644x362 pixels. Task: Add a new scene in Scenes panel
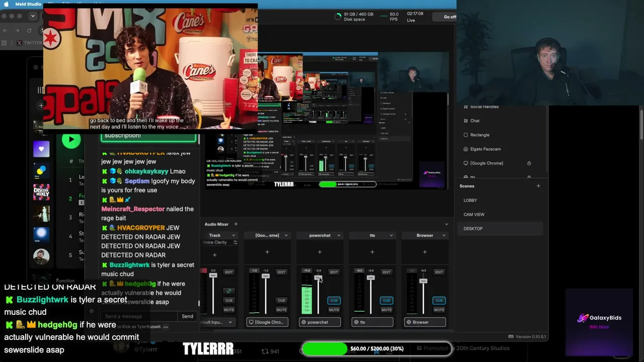point(538,186)
